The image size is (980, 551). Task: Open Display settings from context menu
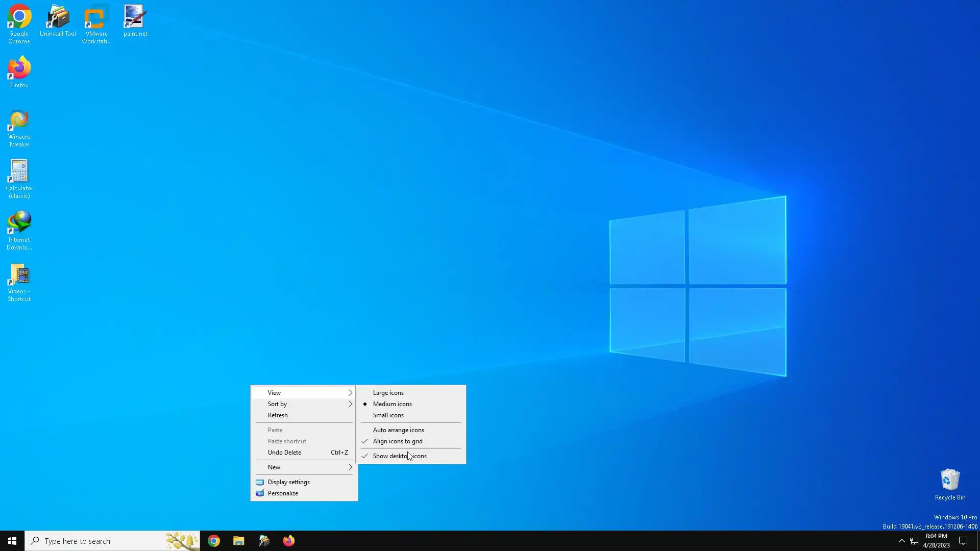[288, 482]
